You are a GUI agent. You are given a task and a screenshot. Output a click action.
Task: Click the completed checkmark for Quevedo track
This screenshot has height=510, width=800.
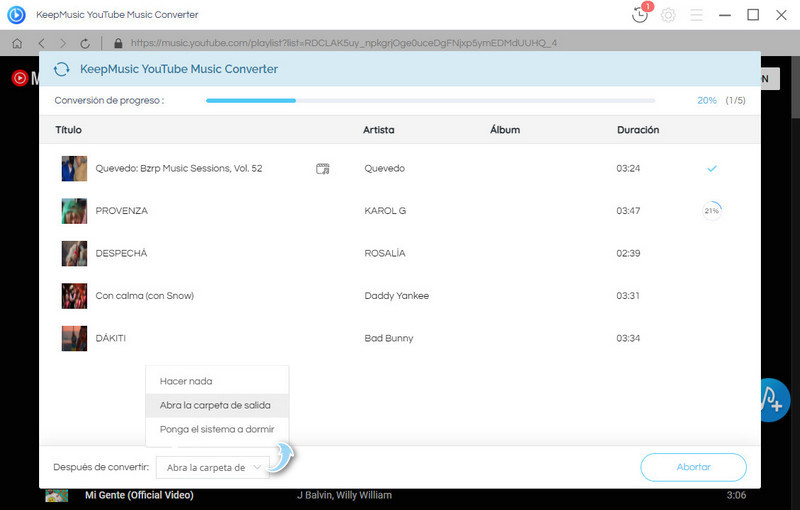[x=712, y=168]
